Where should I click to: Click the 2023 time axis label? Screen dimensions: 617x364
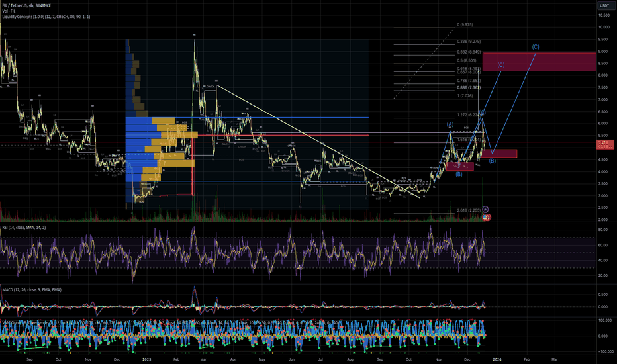[x=146, y=359]
